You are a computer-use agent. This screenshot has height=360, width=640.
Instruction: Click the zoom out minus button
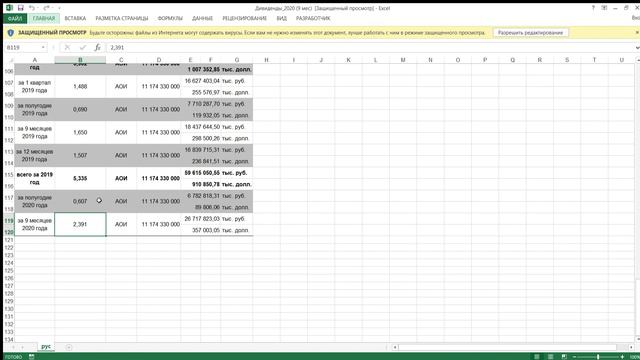574,357
